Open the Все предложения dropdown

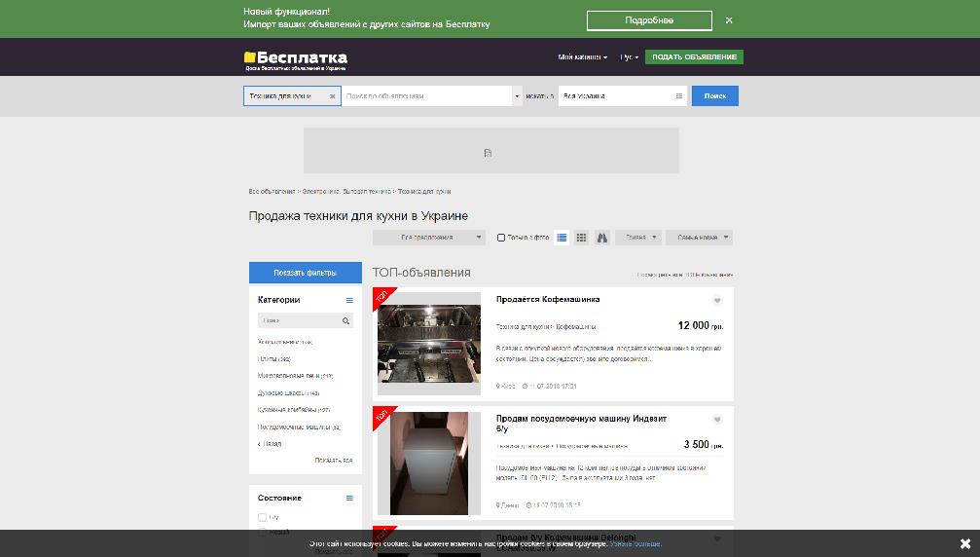(x=429, y=238)
